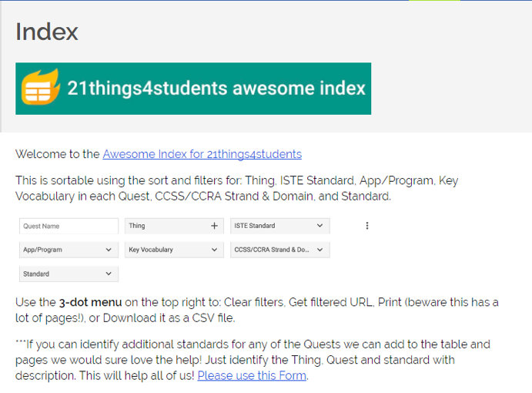532x393 pixels.
Task: Open the Standard filter dropdown
Action: (x=69, y=274)
